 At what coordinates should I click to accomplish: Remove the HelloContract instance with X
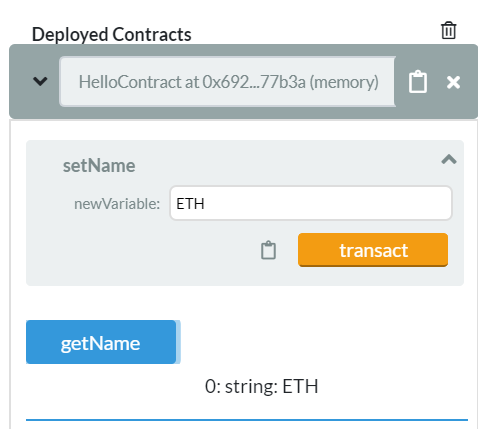tap(453, 82)
